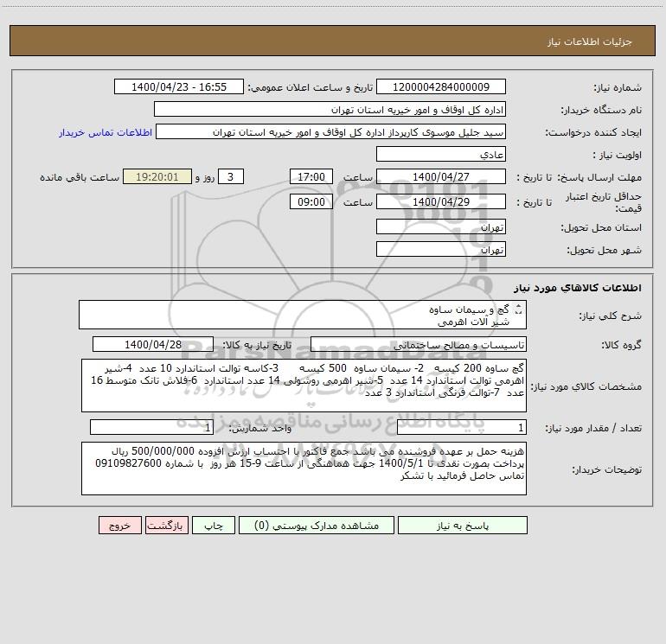
Task: Click the گروه کالا field تاسیسات و مصالح ساختمانی
Action: tap(419, 344)
